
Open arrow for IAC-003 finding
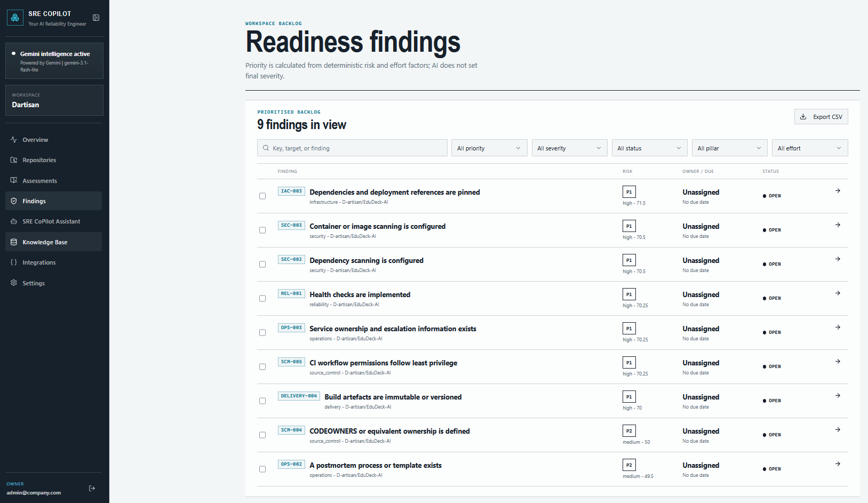click(838, 191)
